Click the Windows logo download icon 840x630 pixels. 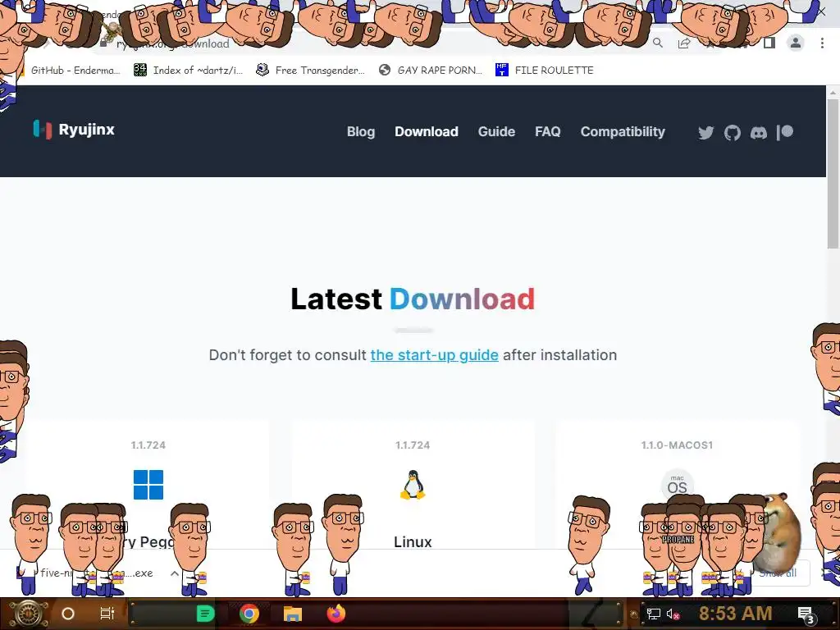tap(148, 484)
